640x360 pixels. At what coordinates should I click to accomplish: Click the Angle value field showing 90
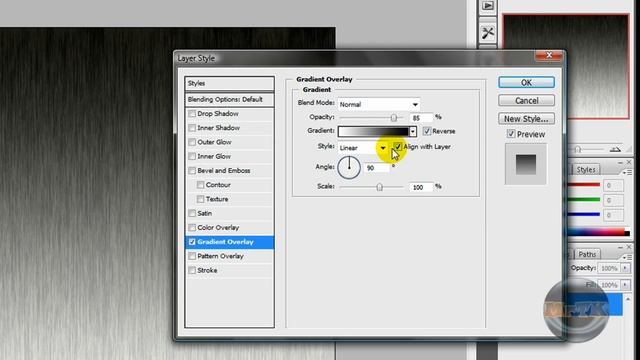pyautogui.click(x=376, y=168)
